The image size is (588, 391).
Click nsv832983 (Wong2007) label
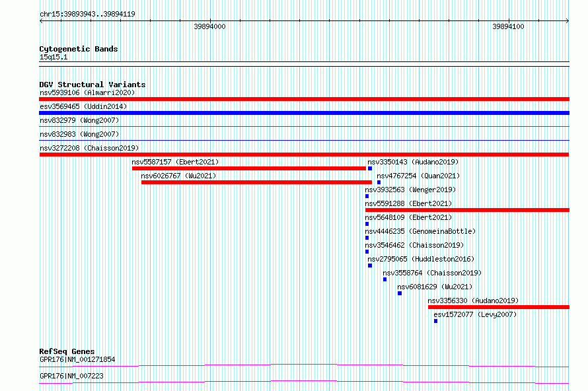(x=79, y=134)
